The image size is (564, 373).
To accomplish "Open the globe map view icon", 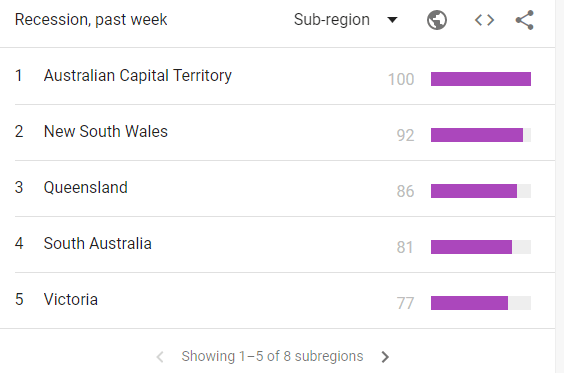I will (437, 20).
